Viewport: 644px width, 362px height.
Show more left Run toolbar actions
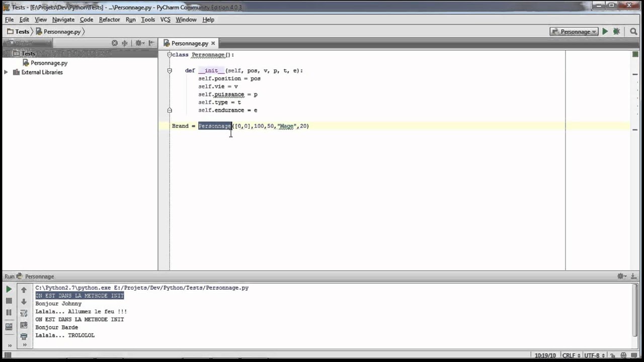9,345
